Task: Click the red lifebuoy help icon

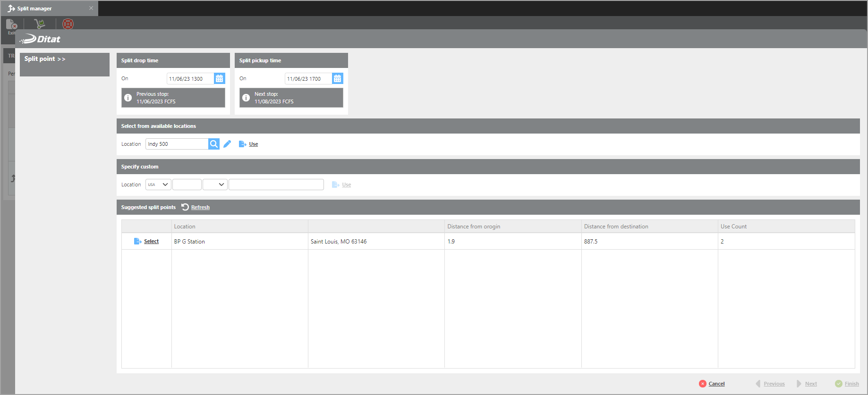Action: click(x=68, y=24)
